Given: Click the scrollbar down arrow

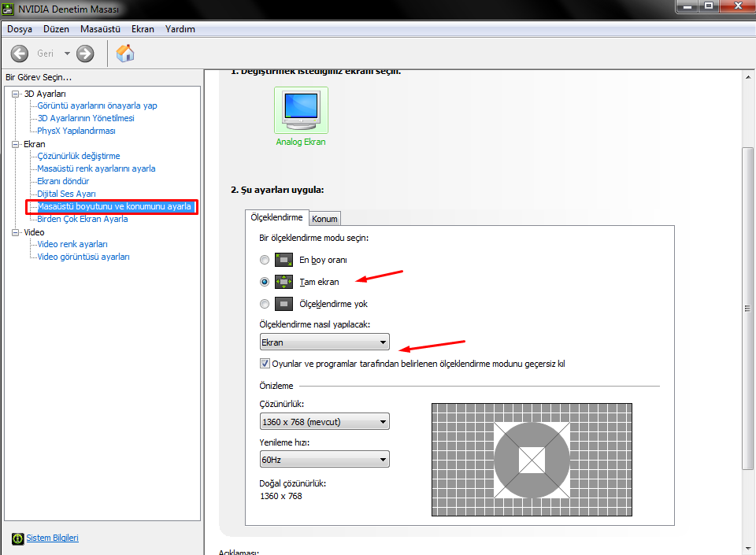Looking at the screenshot, I should coord(748,548).
